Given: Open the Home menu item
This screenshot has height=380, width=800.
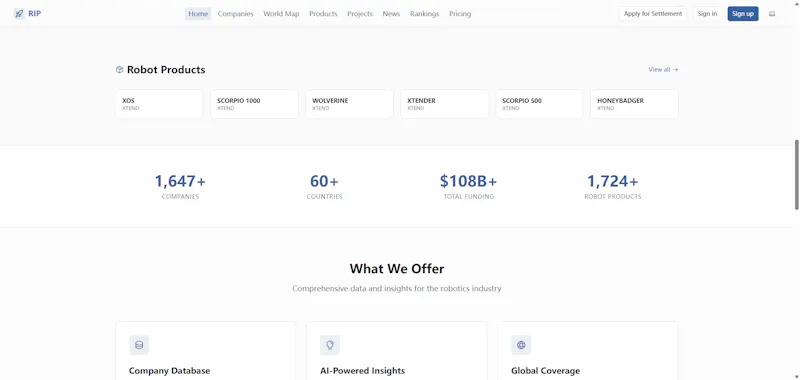Looking at the screenshot, I should (198, 14).
